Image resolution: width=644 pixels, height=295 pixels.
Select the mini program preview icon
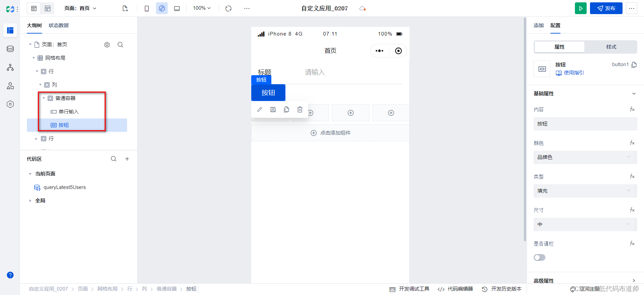pyautogui.click(x=162, y=8)
